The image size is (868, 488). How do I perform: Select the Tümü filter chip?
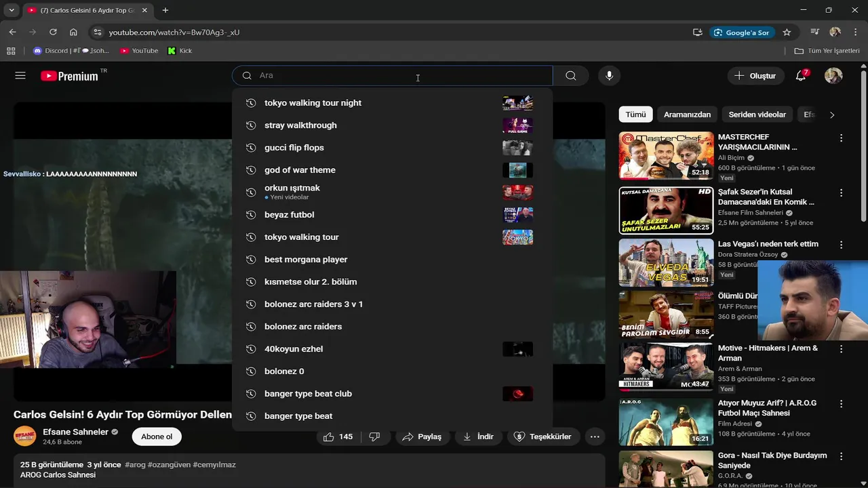pos(635,115)
